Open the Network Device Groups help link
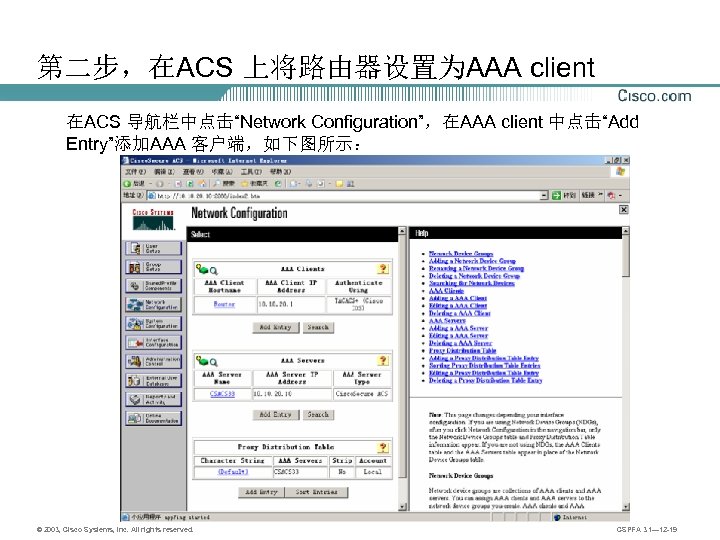Image resolution: width=720 pixels, height=540 pixels. [x=461, y=253]
